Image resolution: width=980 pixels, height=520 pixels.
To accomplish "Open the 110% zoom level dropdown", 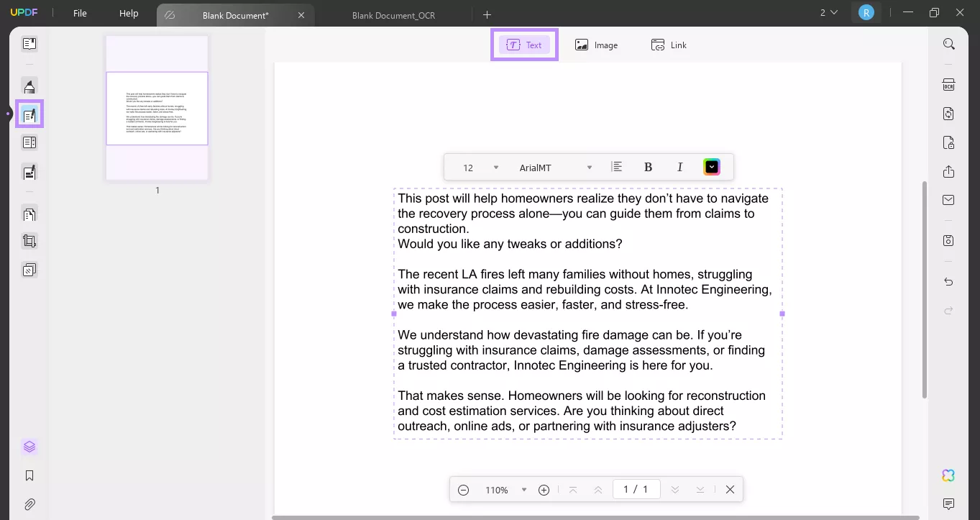I will pos(524,490).
